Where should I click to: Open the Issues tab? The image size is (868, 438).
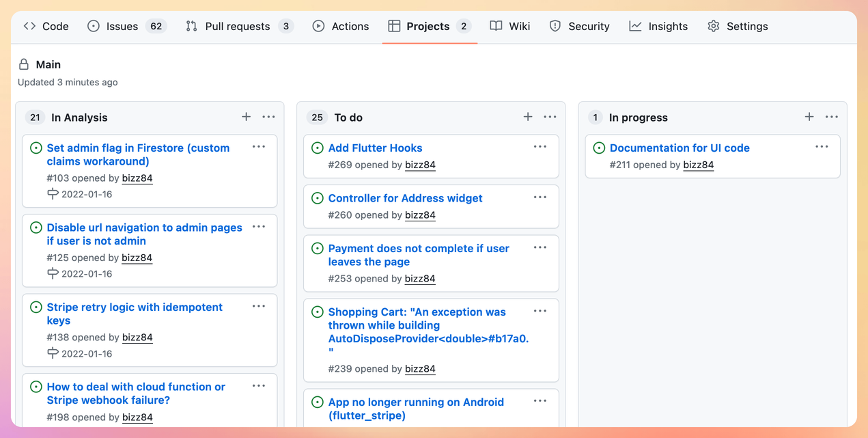pyautogui.click(x=127, y=26)
